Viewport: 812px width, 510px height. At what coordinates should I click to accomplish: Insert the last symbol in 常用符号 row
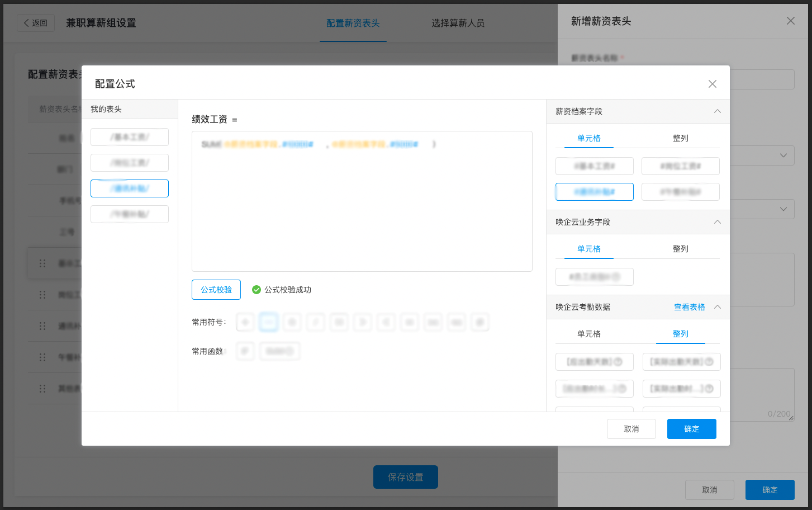(x=480, y=322)
